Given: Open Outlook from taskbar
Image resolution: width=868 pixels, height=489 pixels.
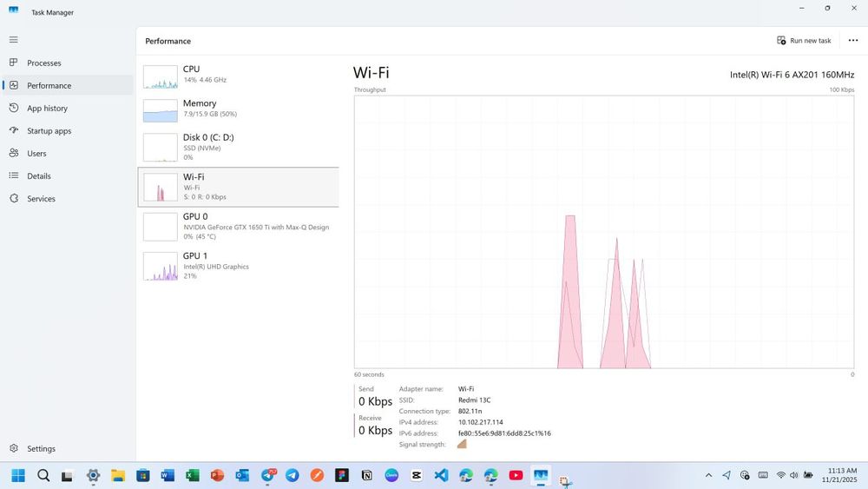Looking at the screenshot, I should [242, 475].
